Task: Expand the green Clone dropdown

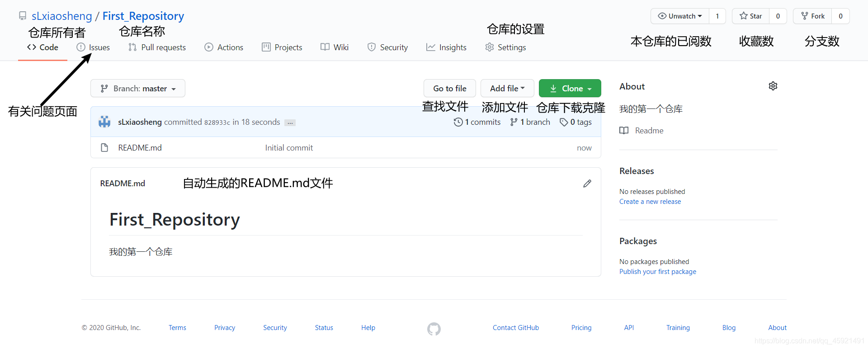Action: [570, 88]
